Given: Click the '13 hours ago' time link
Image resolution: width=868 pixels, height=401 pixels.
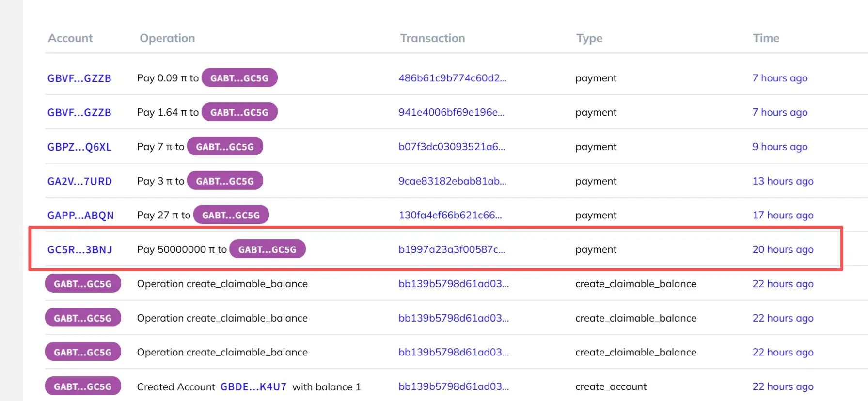Looking at the screenshot, I should [783, 181].
